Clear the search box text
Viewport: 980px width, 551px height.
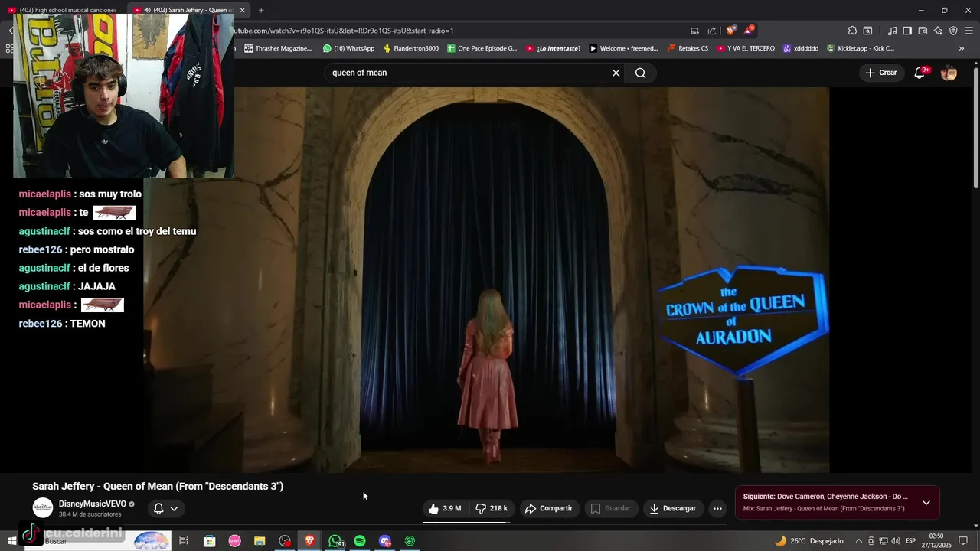pyautogui.click(x=616, y=73)
